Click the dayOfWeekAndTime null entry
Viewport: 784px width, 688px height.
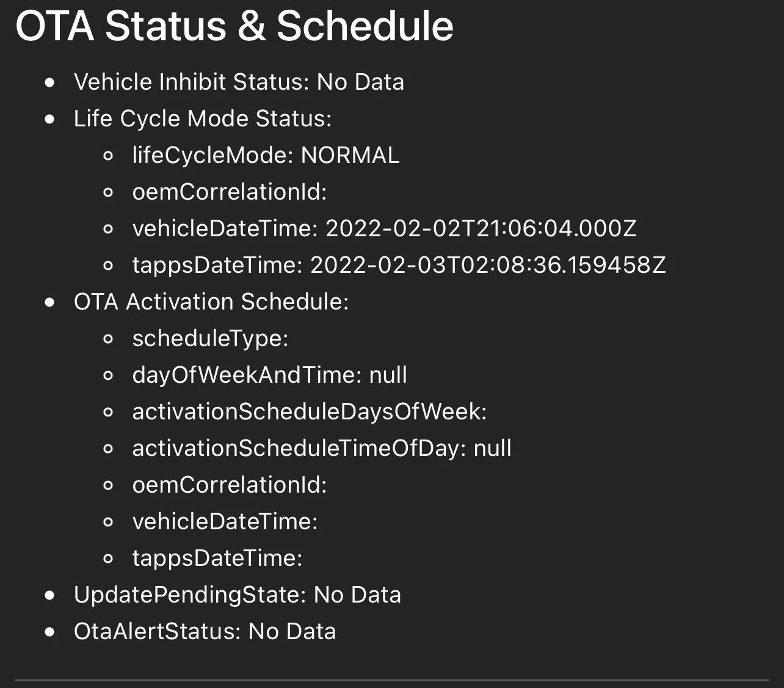pos(269,375)
